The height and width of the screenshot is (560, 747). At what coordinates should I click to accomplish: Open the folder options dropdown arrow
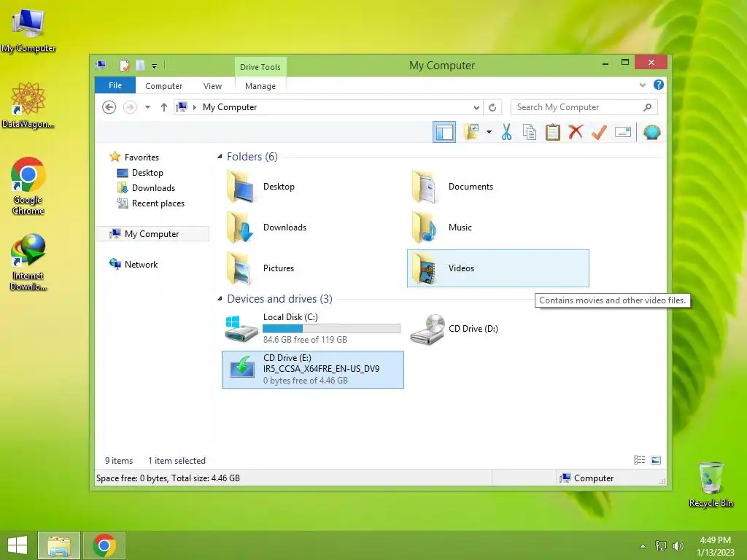489,132
